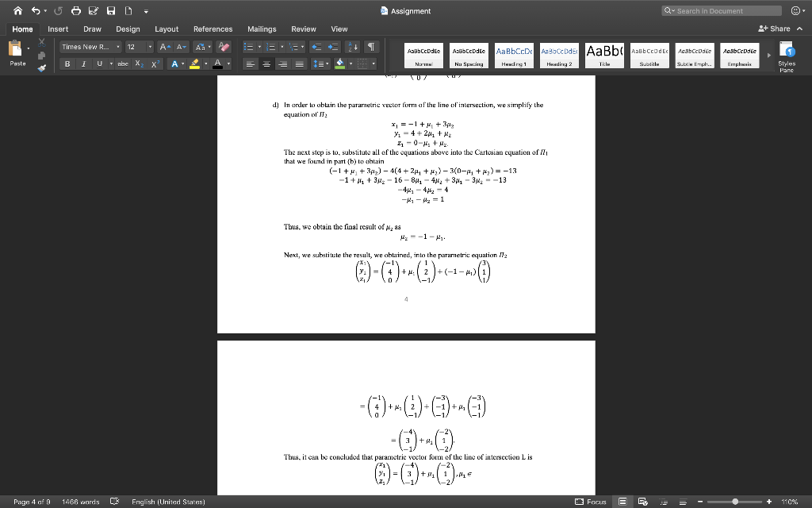Clear all formatting with eraser icon
This screenshot has width=812, height=508.
click(224, 47)
